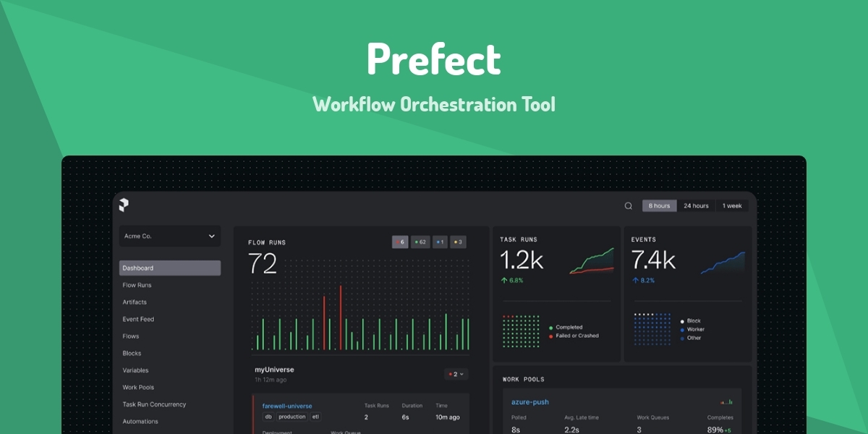Toggle the yellow state filter showing 3
This screenshot has width=868, height=434.
(458, 242)
